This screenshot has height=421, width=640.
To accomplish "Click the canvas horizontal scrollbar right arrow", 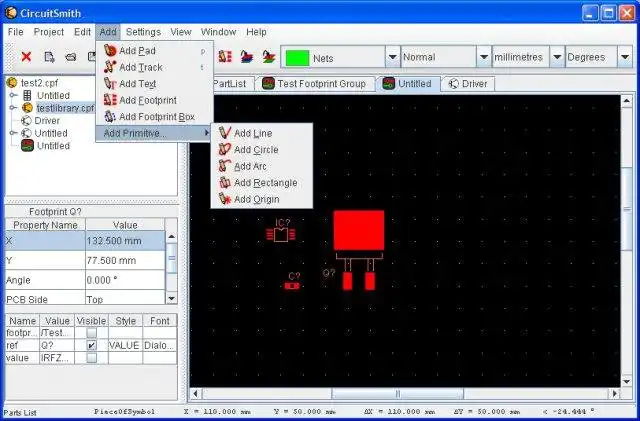I will 614,394.
